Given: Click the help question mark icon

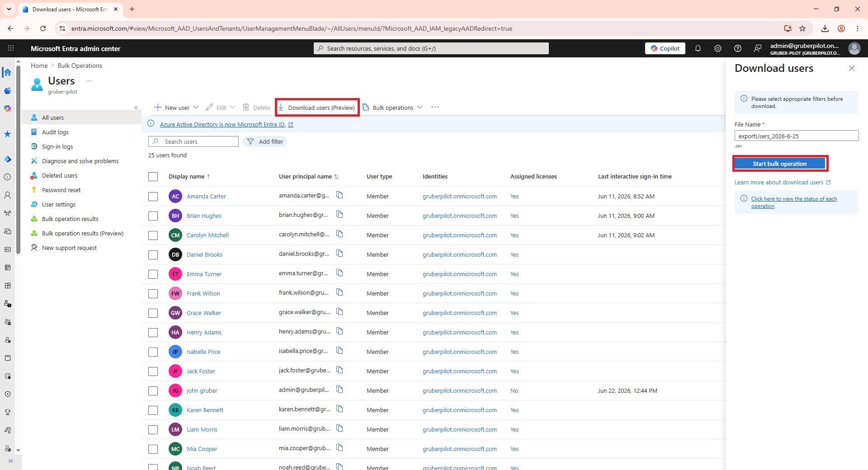Looking at the screenshot, I should tap(738, 48).
